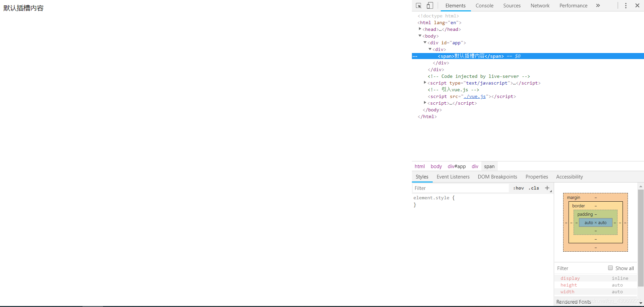Collapse the div id="app" node
The width and height of the screenshot is (644, 307).
[425, 43]
